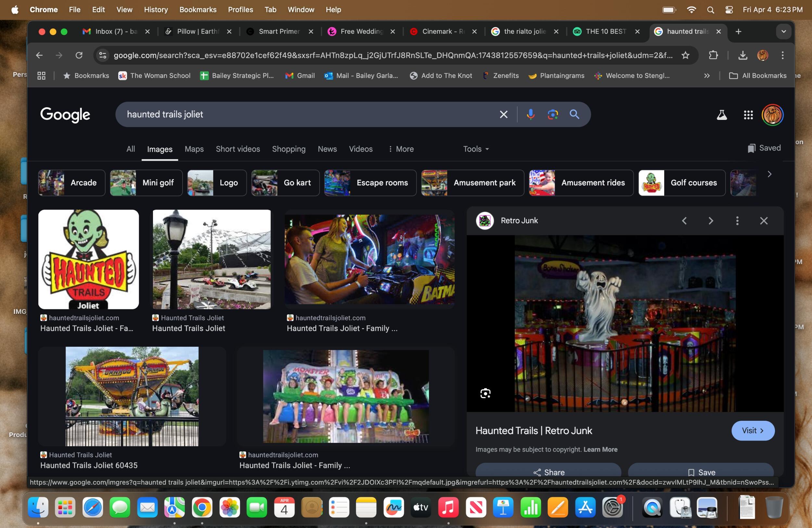Open the tab search dropdown chevron

tap(784, 32)
